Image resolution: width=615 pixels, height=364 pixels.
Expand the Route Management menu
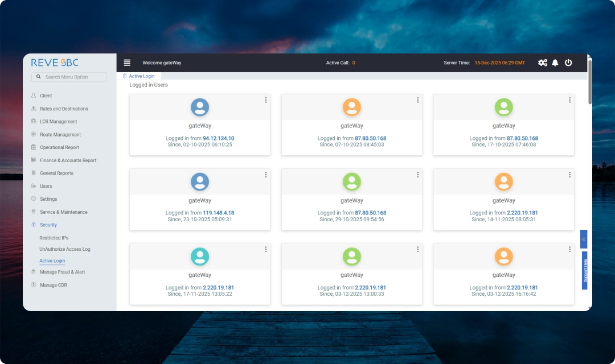[60, 135]
